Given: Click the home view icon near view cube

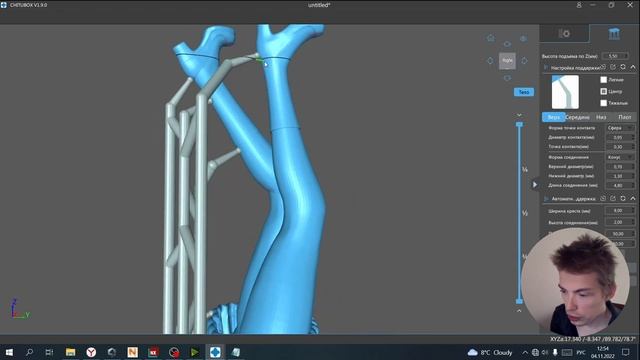Looking at the screenshot, I should [x=491, y=38].
